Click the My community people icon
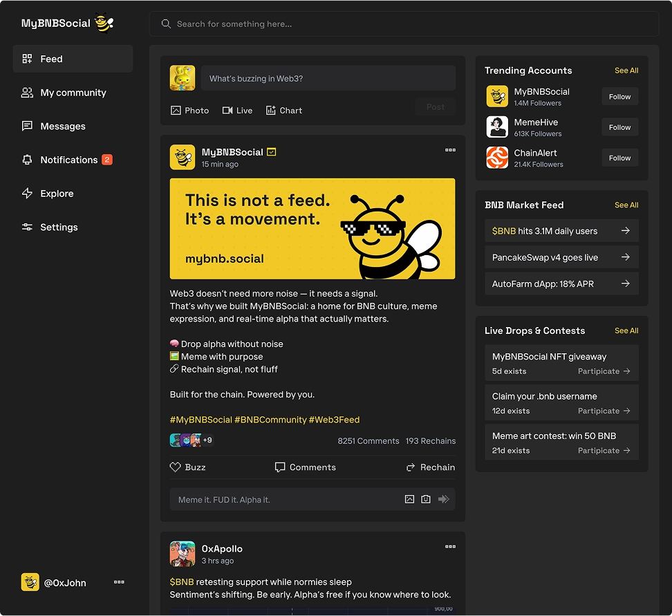The height and width of the screenshot is (616, 672). click(27, 93)
